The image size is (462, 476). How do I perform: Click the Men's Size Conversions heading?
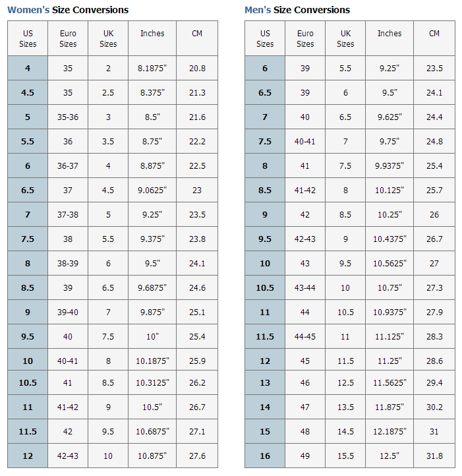click(x=297, y=10)
